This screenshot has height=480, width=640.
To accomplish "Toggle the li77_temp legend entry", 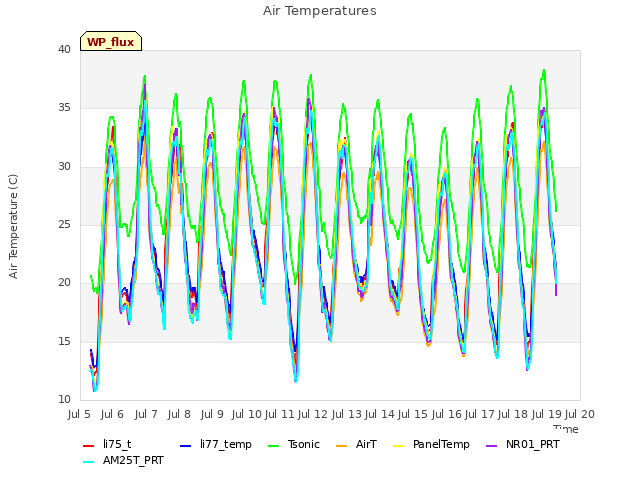I will click(x=216, y=444).
